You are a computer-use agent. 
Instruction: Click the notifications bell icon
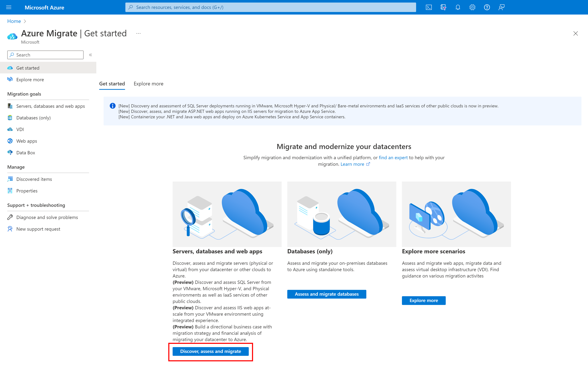click(x=458, y=7)
